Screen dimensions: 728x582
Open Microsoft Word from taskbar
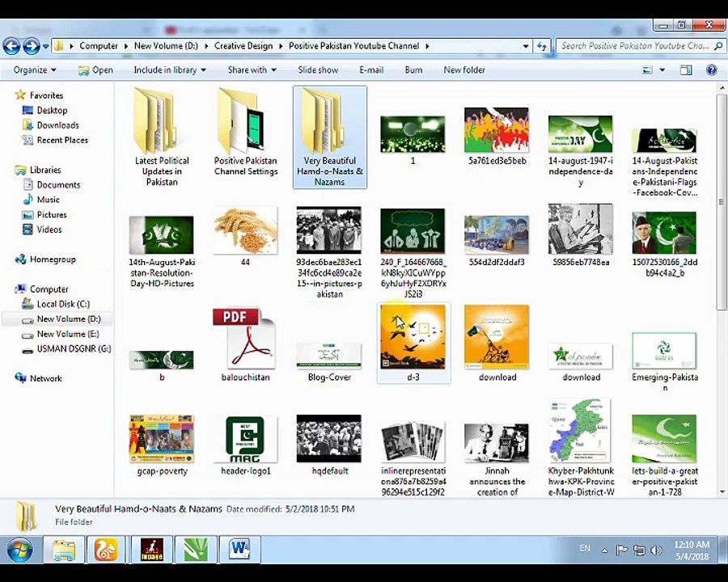point(239,550)
